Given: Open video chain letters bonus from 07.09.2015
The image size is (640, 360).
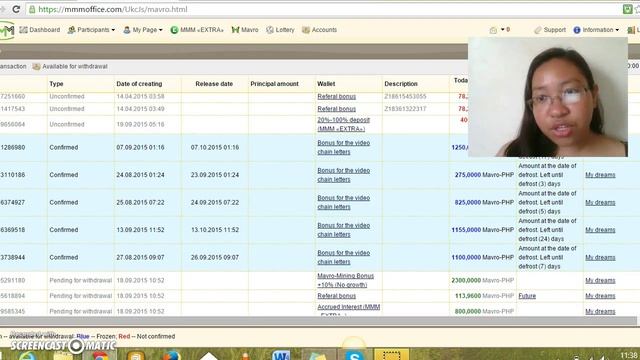Looking at the screenshot, I should (x=343, y=147).
